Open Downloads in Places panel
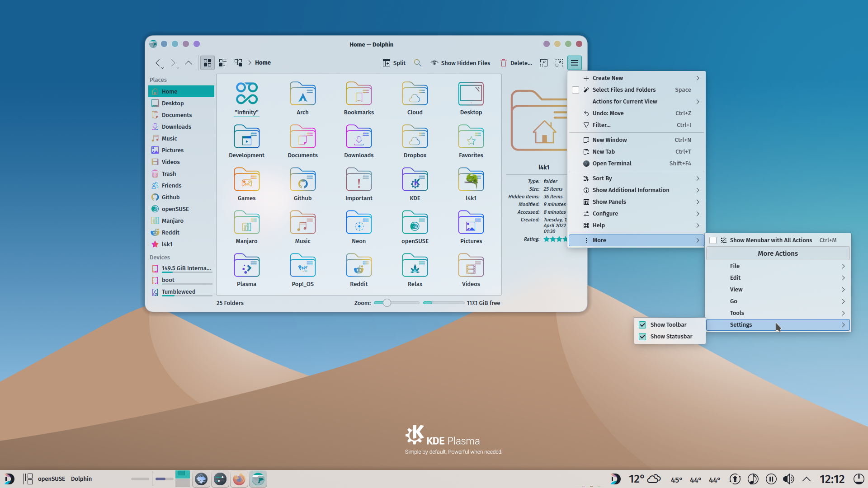 (x=181, y=127)
